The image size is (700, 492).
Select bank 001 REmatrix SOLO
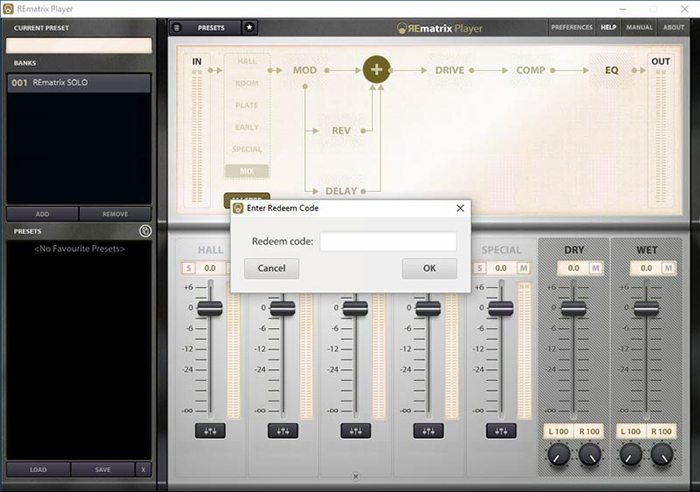coord(79,83)
